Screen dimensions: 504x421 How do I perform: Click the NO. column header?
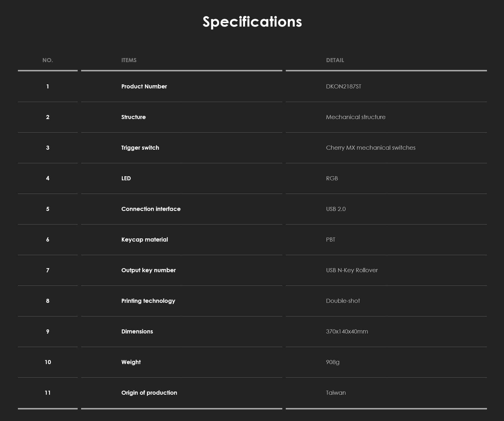click(x=48, y=60)
